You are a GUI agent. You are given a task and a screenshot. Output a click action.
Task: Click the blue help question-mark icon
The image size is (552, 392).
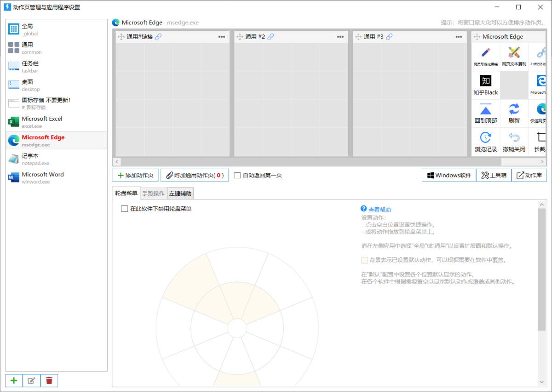(364, 209)
